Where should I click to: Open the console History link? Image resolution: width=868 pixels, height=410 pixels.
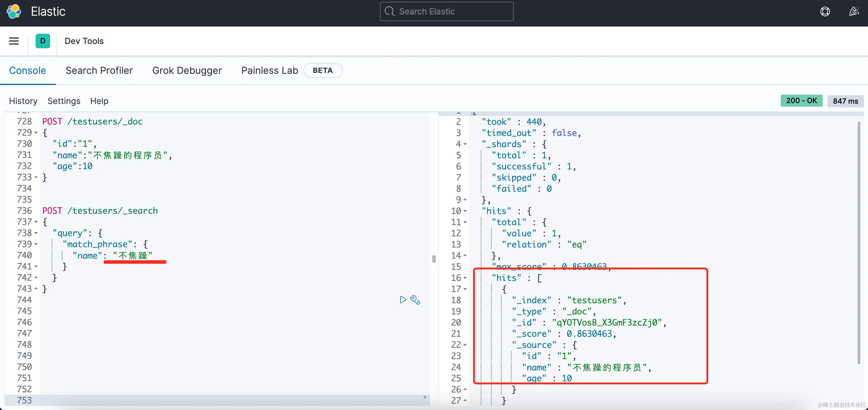click(x=23, y=101)
